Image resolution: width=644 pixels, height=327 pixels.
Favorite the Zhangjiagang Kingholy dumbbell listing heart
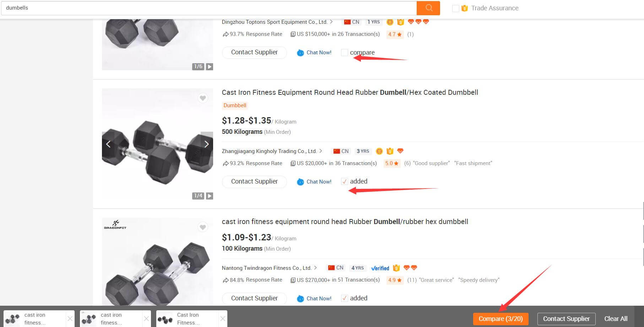(x=203, y=98)
